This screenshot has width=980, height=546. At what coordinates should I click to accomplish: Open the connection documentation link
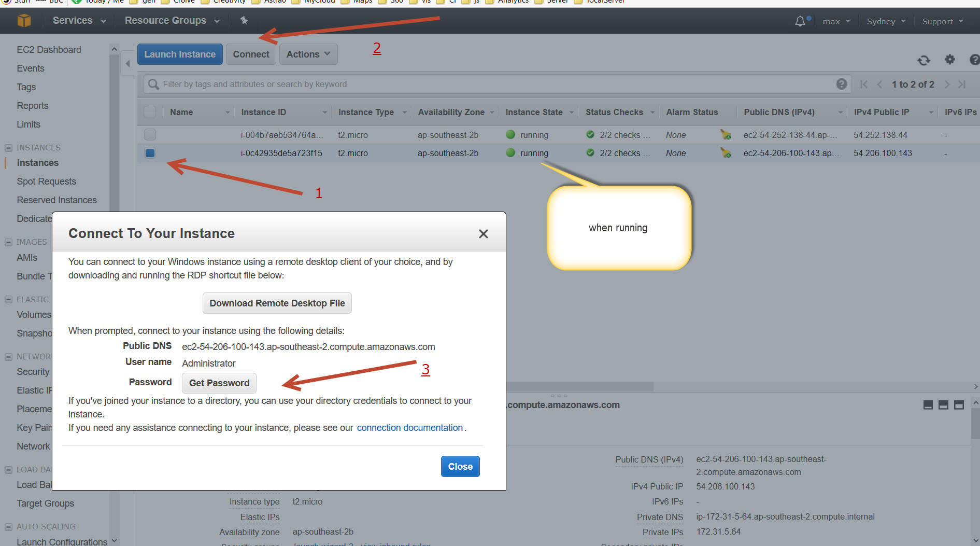point(409,428)
